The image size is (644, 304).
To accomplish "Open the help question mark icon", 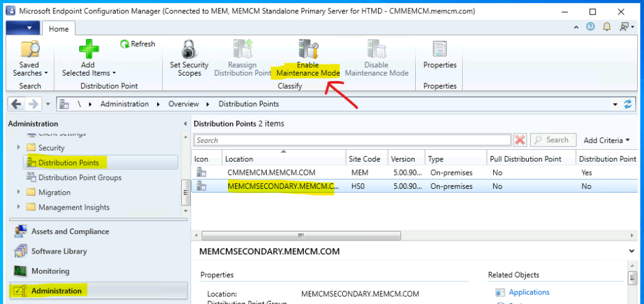I will [x=591, y=27].
